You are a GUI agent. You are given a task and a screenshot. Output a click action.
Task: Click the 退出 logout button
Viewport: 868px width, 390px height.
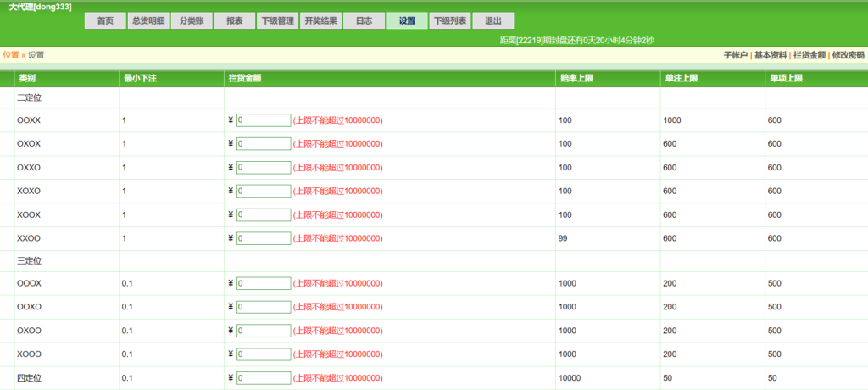click(492, 21)
